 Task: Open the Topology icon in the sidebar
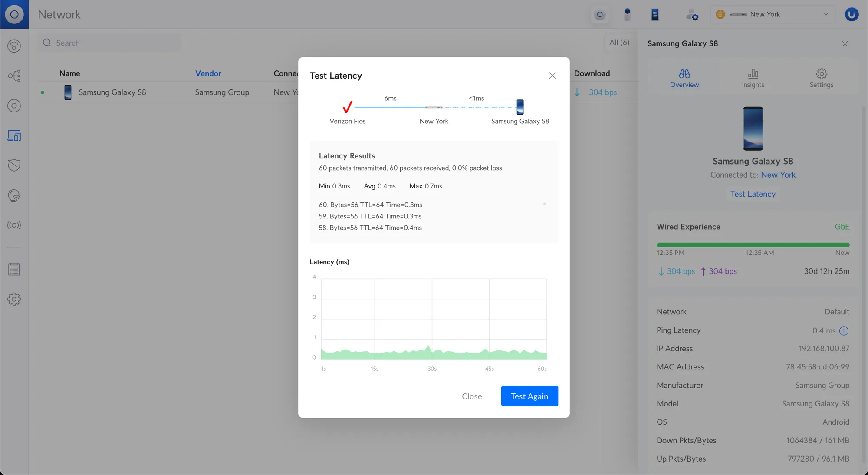[14, 76]
